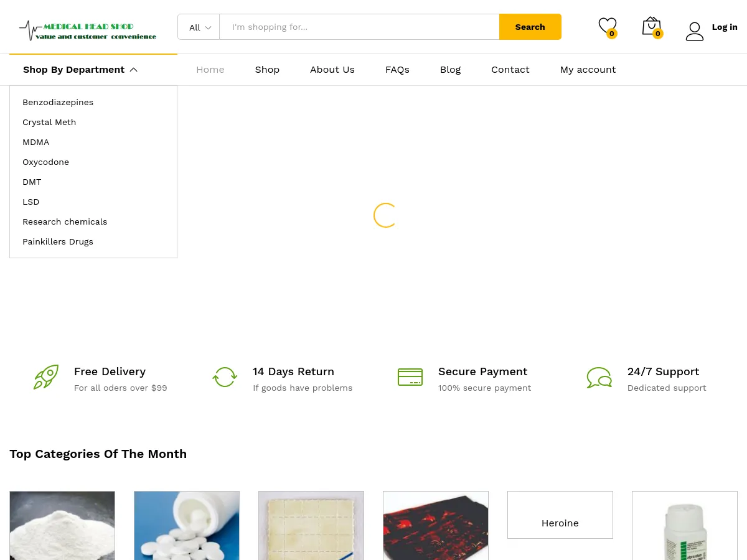Click the shopping search input field
747x560 pixels.
point(359,27)
